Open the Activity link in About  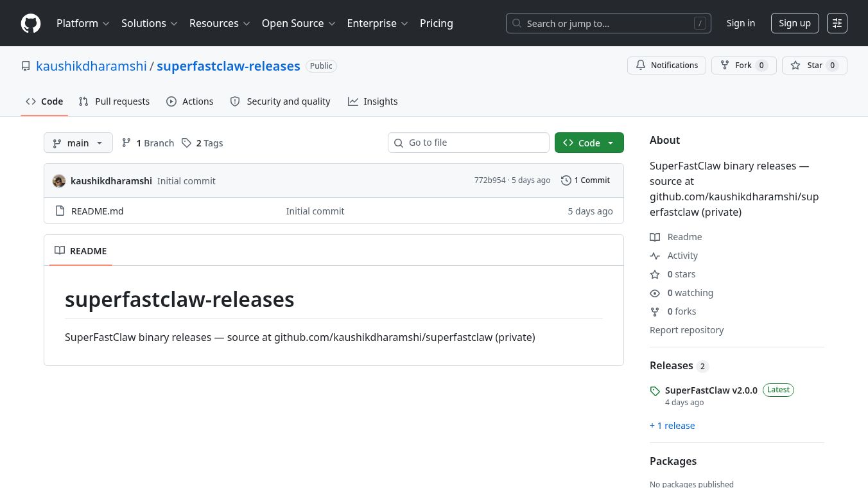pos(674,256)
